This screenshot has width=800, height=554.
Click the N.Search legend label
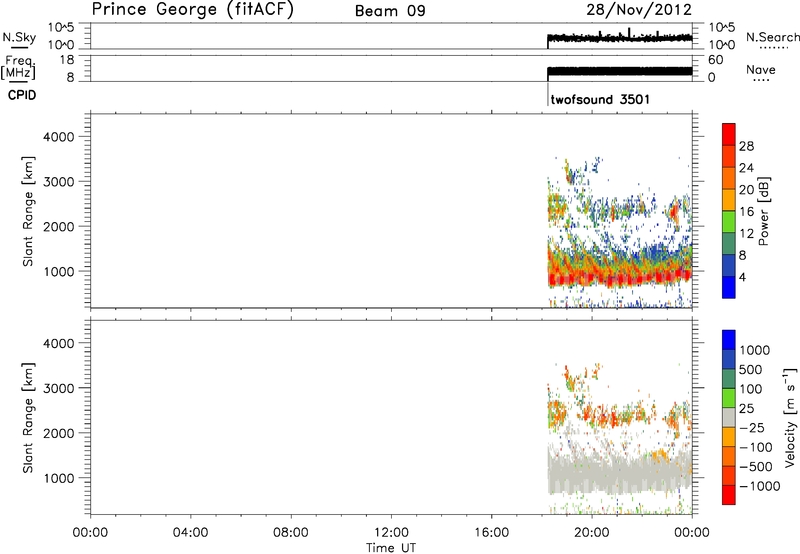coord(773,37)
